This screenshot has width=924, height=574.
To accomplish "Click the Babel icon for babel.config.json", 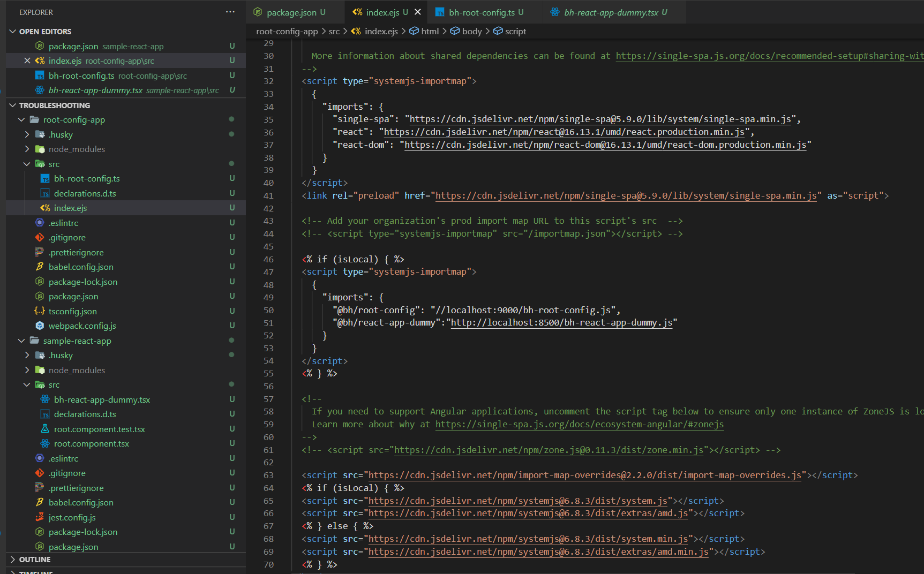I will coord(40,266).
